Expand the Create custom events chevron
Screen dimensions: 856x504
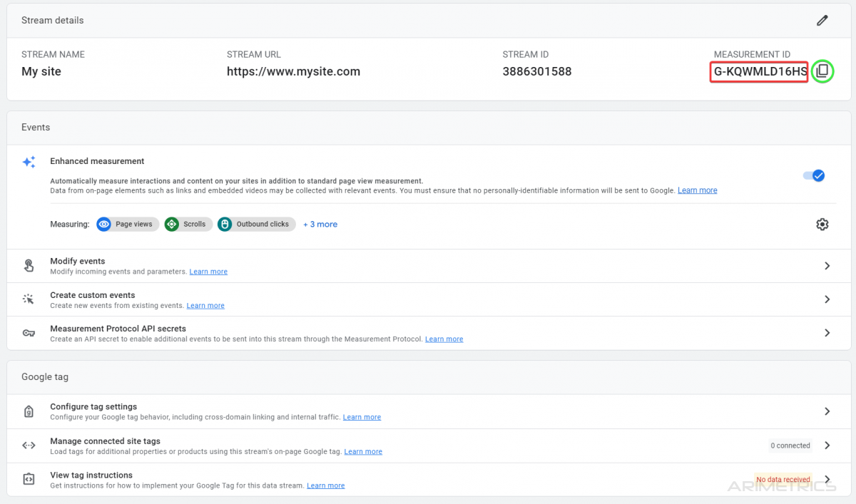[x=827, y=299]
